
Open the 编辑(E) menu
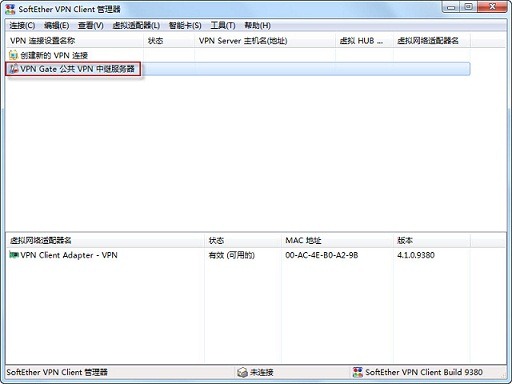tap(57, 25)
